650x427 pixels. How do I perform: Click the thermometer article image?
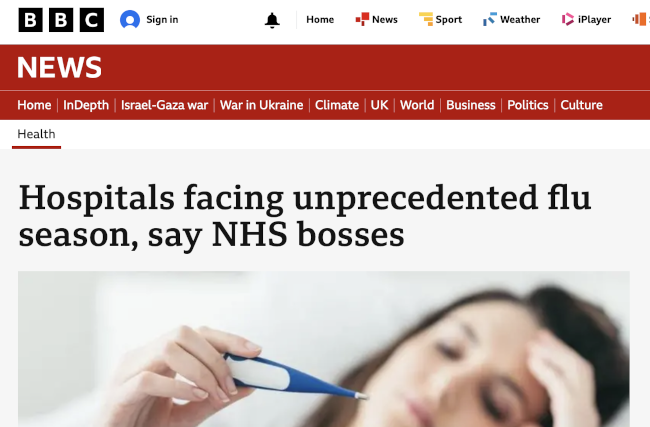coord(324,350)
